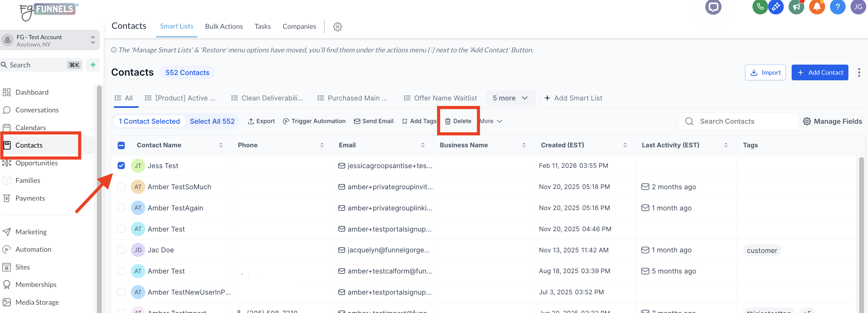The image size is (868, 313).
Task: Check the Amber TestNewUserInP row checkbox
Action: [121, 292]
